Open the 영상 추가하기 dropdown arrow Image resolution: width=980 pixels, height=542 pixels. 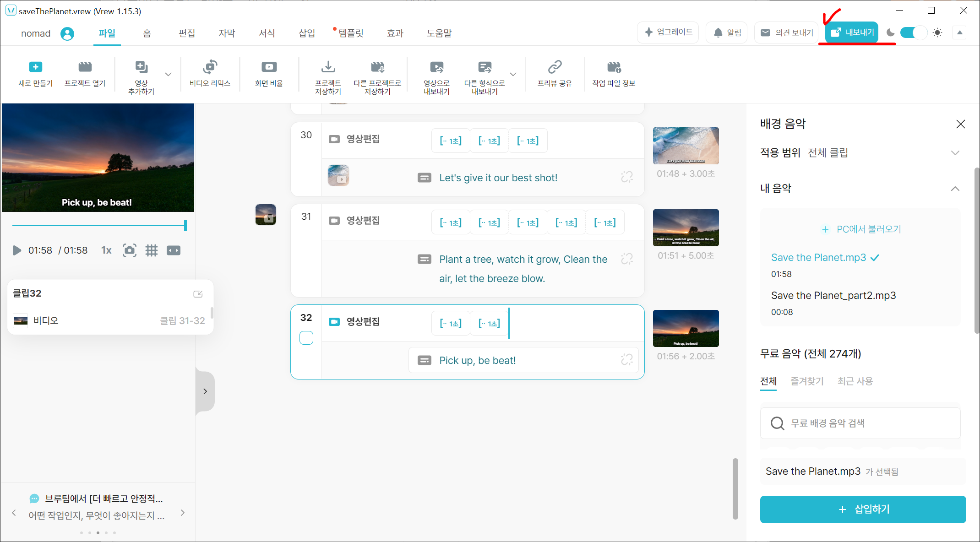[x=169, y=74]
